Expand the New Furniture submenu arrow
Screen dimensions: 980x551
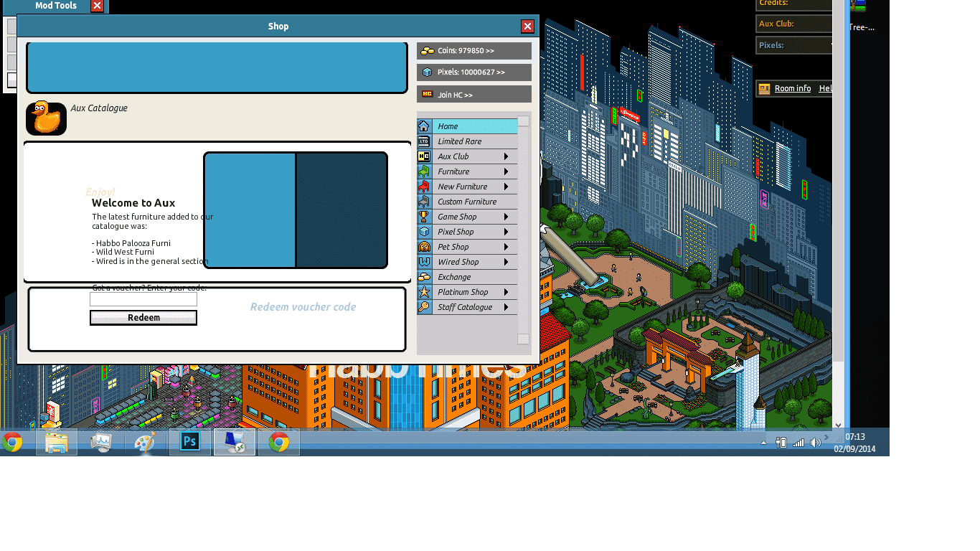(x=506, y=187)
